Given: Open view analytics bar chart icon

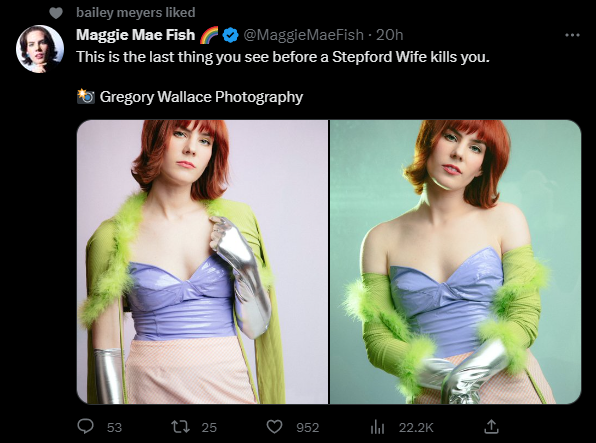Looking at the screenshot, I should click(377, 427).
